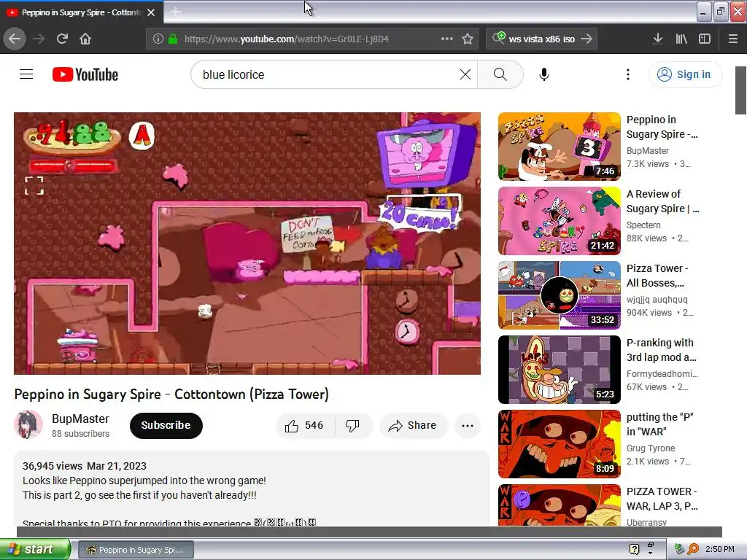Click the ws vista x86 iso search box
Viewport: 747px width, 560px height.
coord(542,39)
